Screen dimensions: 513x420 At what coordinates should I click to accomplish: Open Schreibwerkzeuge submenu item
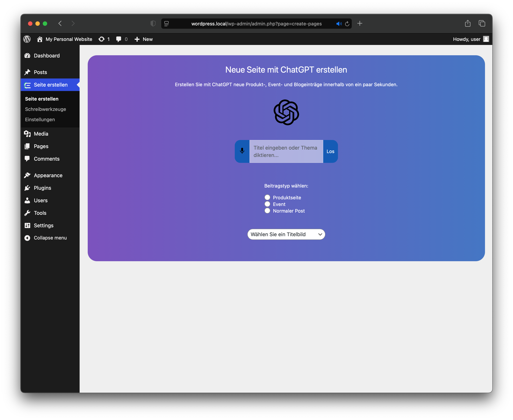click(x=46, y=109)
